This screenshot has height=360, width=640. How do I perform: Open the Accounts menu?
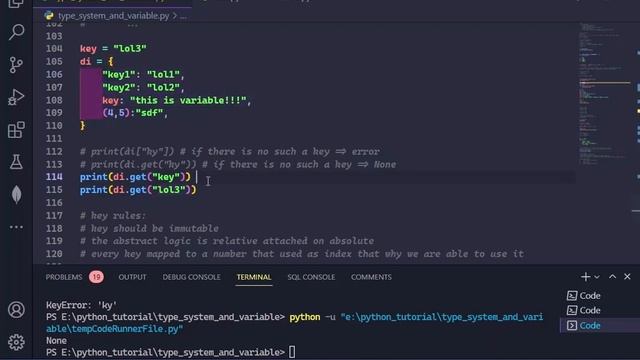pos(16,310)
